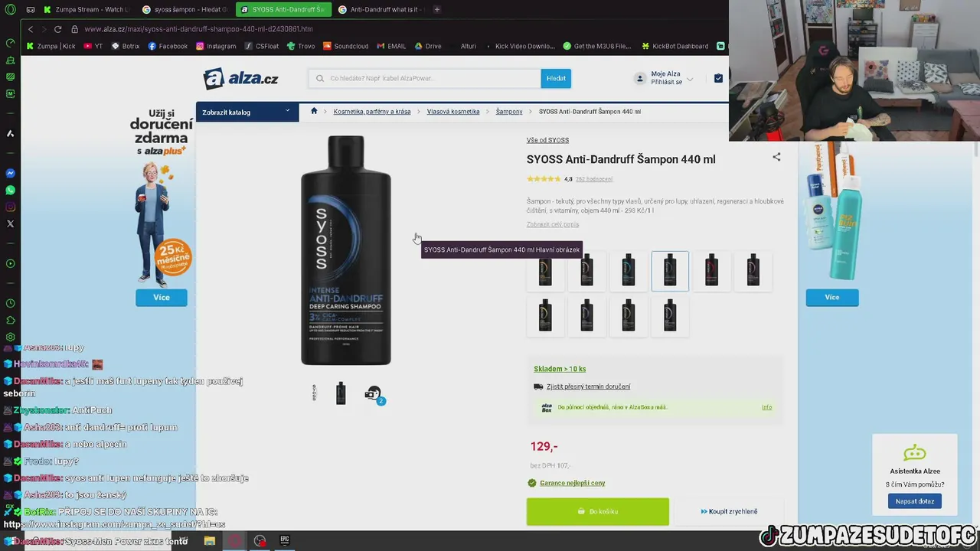Select the first variant thumbnail in second row
Viewport: 980px width, 551px height.
pyautogui.click(x=545, y=316)
